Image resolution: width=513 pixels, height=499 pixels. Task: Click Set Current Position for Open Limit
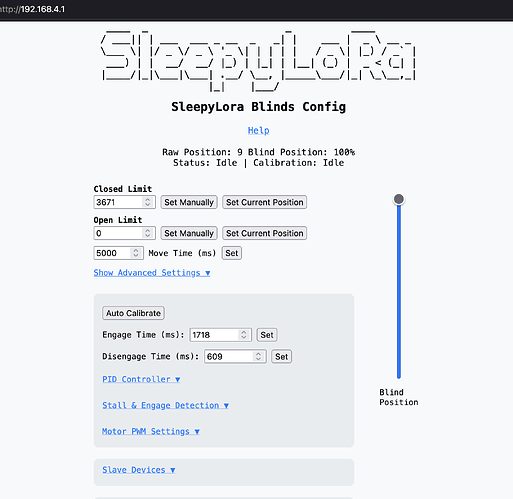(265, 233)
